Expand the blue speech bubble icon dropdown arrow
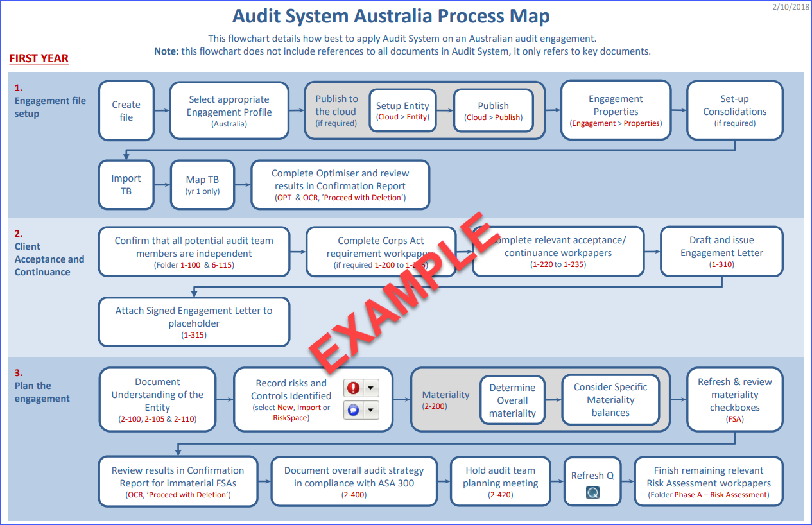This screenshot has width=812, height=525. pyautogui.click(x=371, y=410)
